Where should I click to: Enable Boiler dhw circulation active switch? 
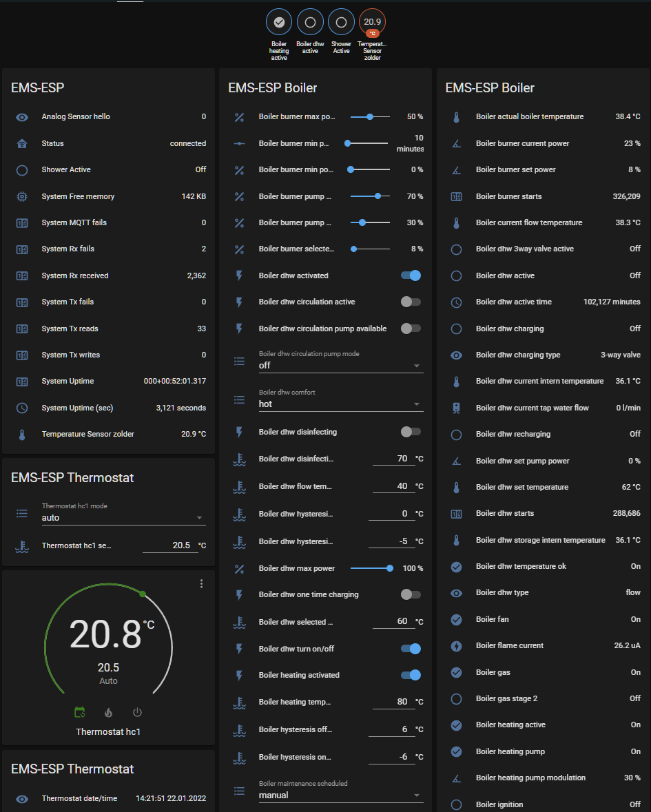pos(411,302)
